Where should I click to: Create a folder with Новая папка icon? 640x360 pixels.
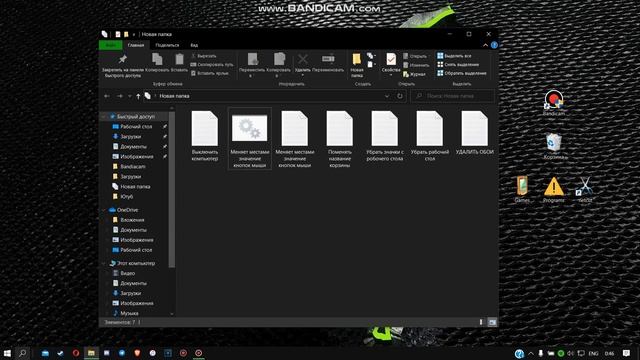coord(357,59)
